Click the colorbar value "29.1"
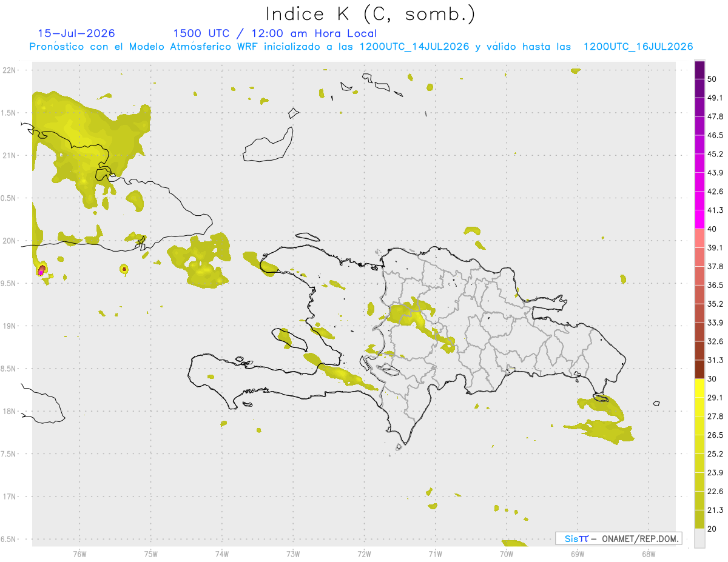 715,398
